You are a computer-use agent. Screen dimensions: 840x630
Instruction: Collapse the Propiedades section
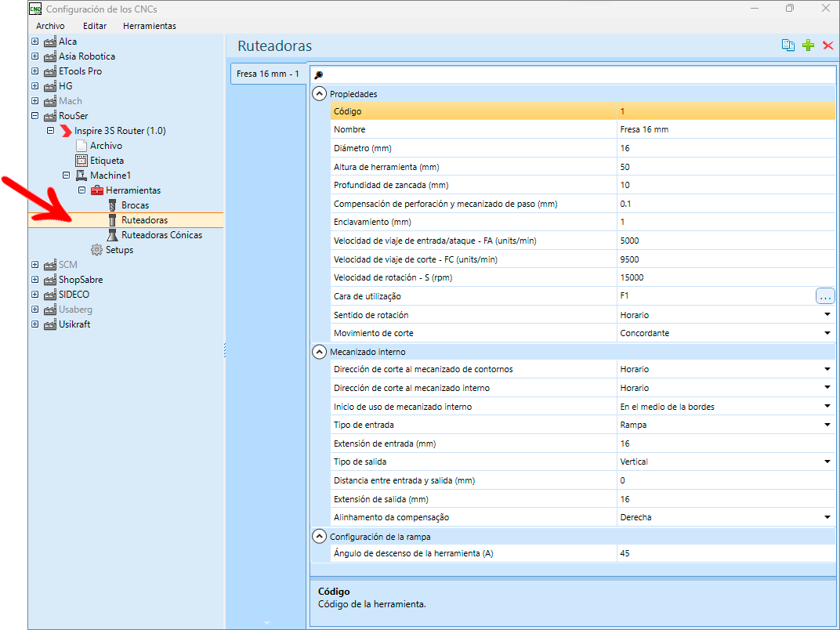pyautogui.click(x=319, y=94)
